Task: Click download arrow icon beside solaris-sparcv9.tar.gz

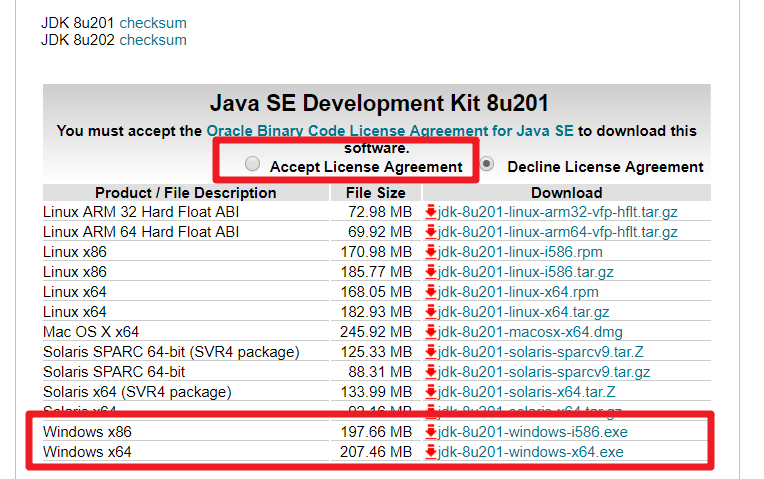Action: (x=431, y=372)
